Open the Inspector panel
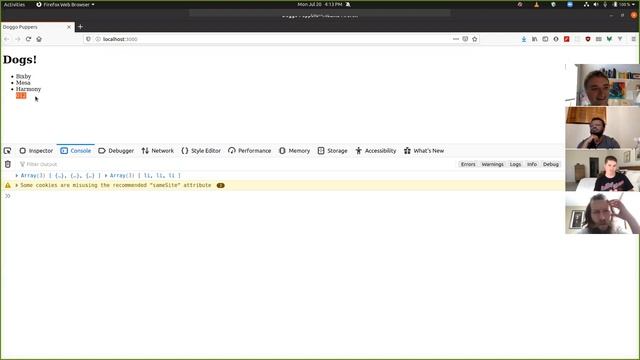 [x=36, y=151]
